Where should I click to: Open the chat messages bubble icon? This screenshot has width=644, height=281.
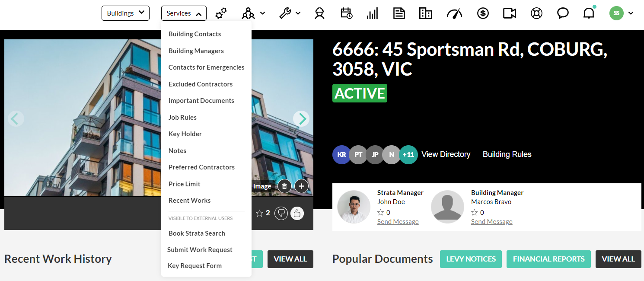(562, 13)
